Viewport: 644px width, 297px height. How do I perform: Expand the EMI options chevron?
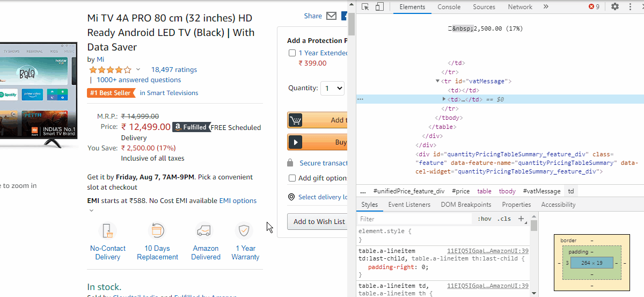(91, 210)
